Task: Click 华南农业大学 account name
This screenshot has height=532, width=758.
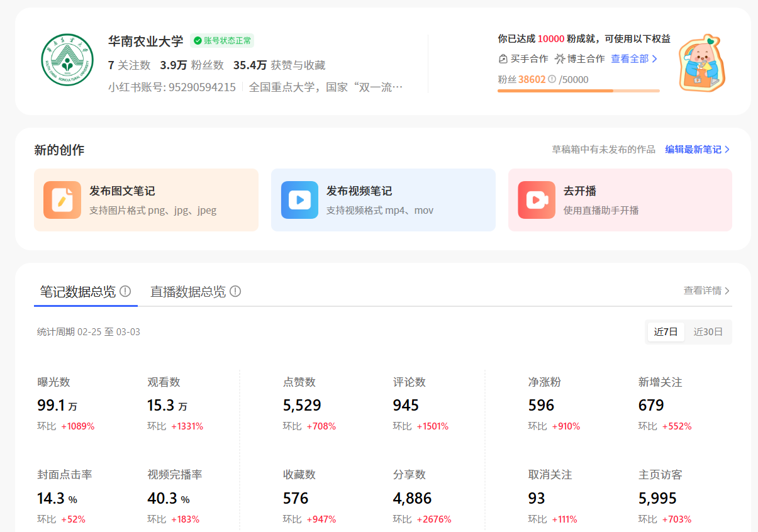Action: (145, 42)
